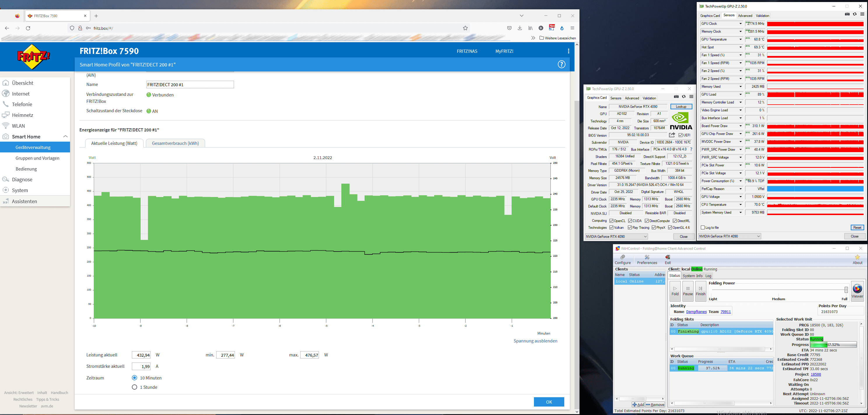The height and width of the screenshot is (415, 868).
Task: Open Firefox library icon
Action: (530, 28)
